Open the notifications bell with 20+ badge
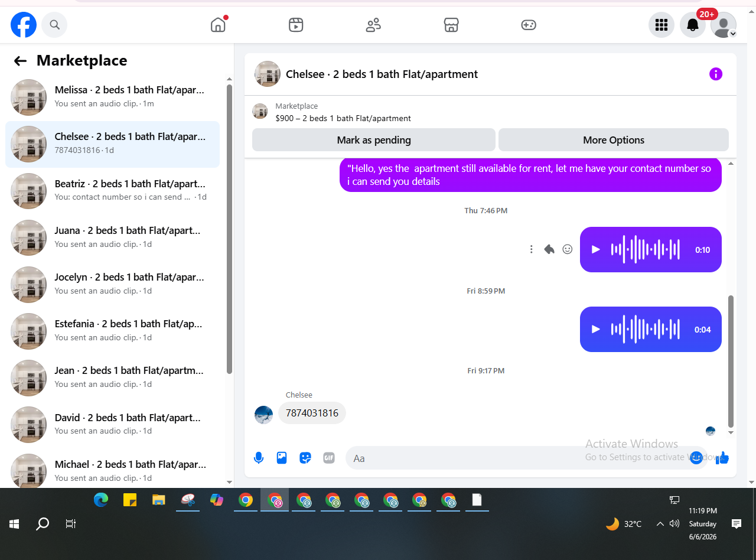The width and height of the screenshot is (756, 560). coord(693,25)
